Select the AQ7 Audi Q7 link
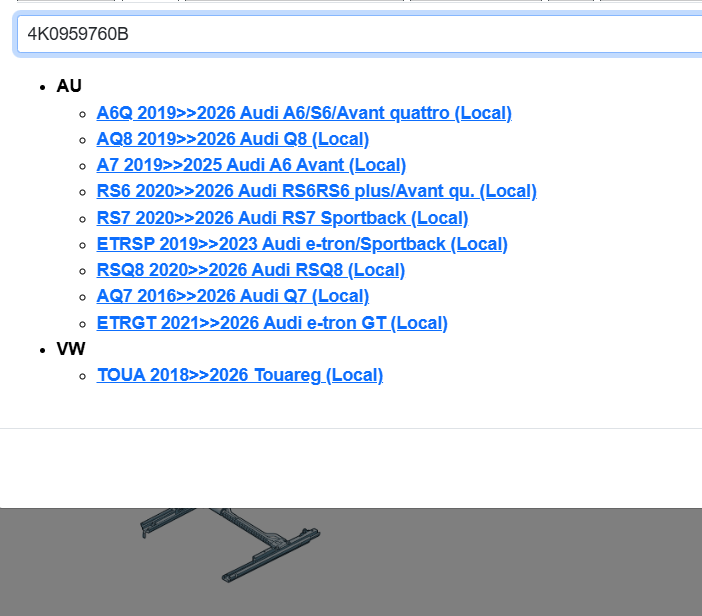The height and width of the screenshot is (616, 702). coord(232,296)
